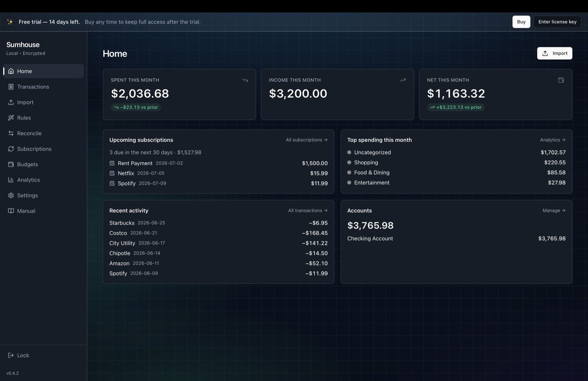This screenshot has width=588, height=381.
Task: Click the $1,500.00 Rent Payment amount
Action: click(x=315, y=163)
